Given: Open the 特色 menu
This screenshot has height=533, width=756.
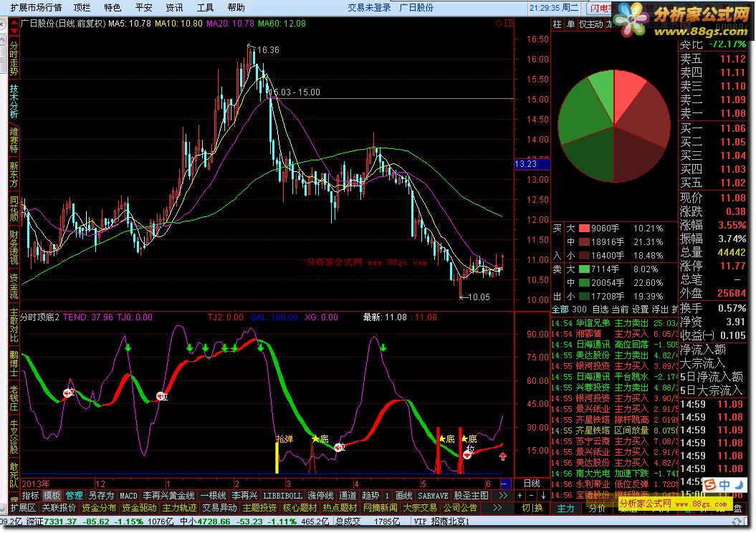Looking at the screenshot, I should pos(113,8).
